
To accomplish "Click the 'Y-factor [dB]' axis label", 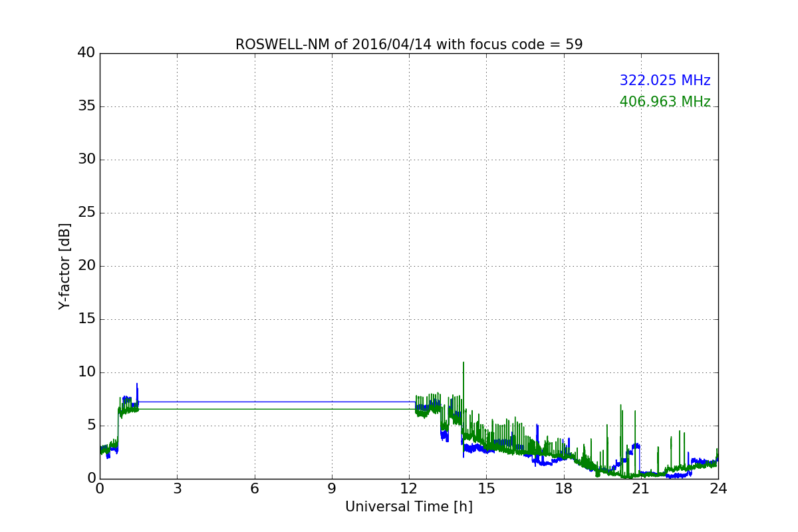I will point(65,266).
